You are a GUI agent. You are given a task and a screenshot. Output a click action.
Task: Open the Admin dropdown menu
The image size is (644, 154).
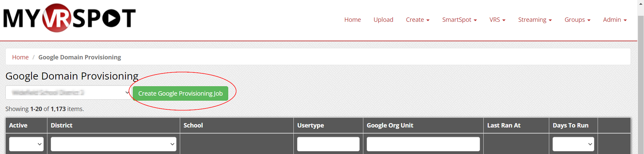[x=614, y=20]
